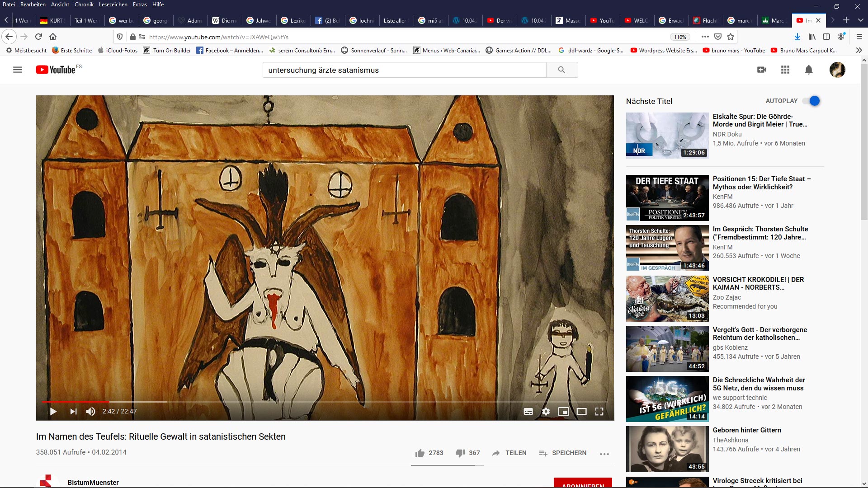Show more bookmarks toolbar overflow

(859, 50)
